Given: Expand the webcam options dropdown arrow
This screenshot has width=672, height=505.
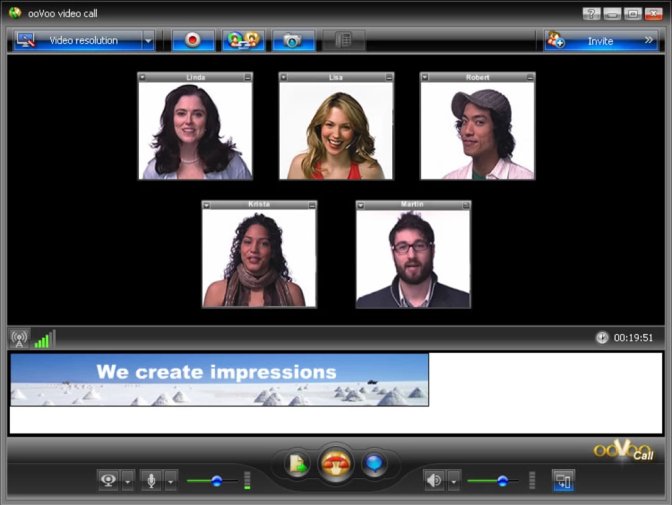Looking at the screenshot, I should point(128,481).
